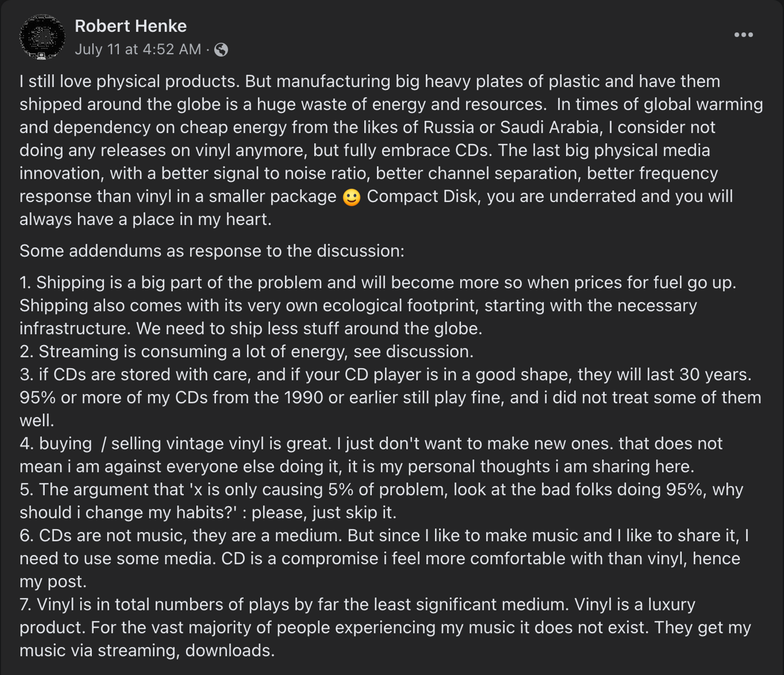Viewport: 784px width, 675px height.
Task: Click the final line 'music via streaming, downloads.'
Action: [147, 650]
